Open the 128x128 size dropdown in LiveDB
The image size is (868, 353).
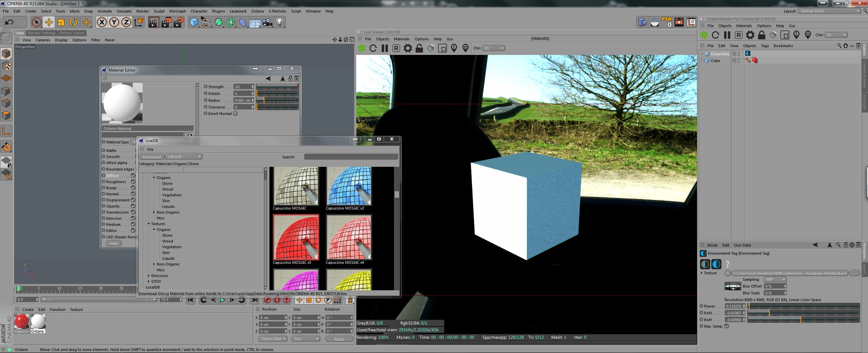[x=184, y=157]
